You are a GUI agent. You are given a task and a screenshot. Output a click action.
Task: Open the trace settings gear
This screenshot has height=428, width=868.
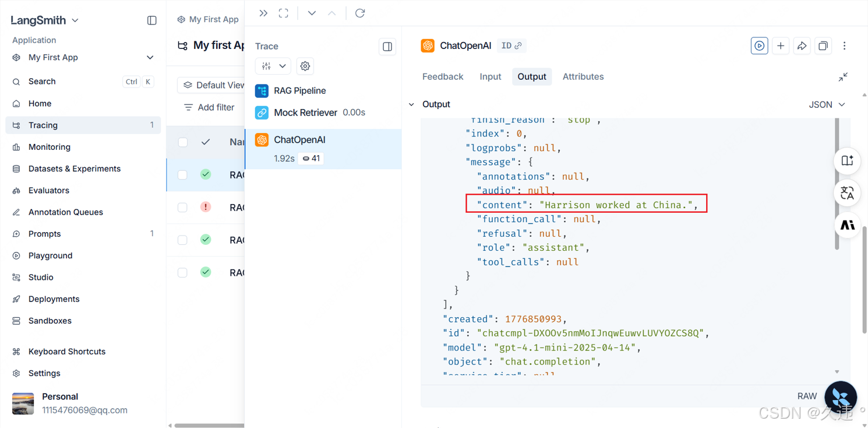coord(305,66)
